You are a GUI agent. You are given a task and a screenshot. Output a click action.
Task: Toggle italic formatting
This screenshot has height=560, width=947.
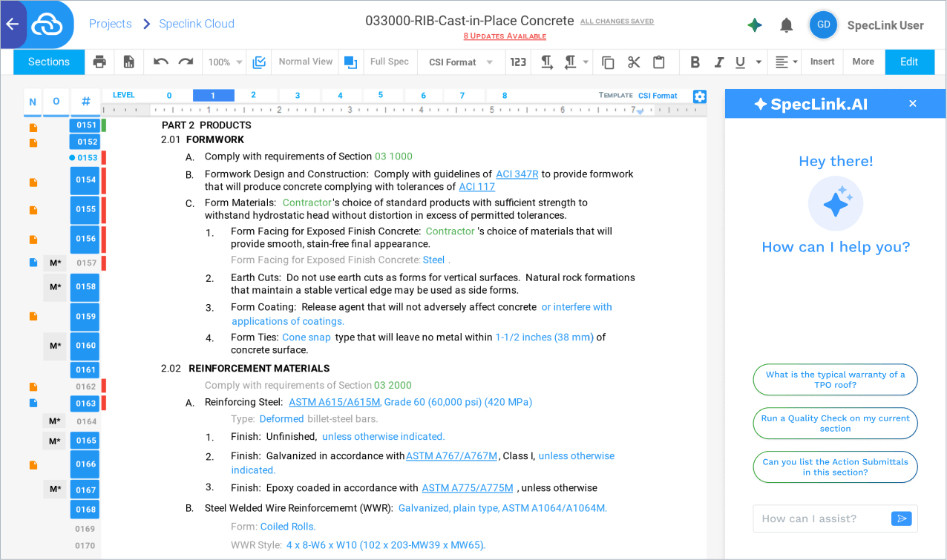tap(718, 62)
